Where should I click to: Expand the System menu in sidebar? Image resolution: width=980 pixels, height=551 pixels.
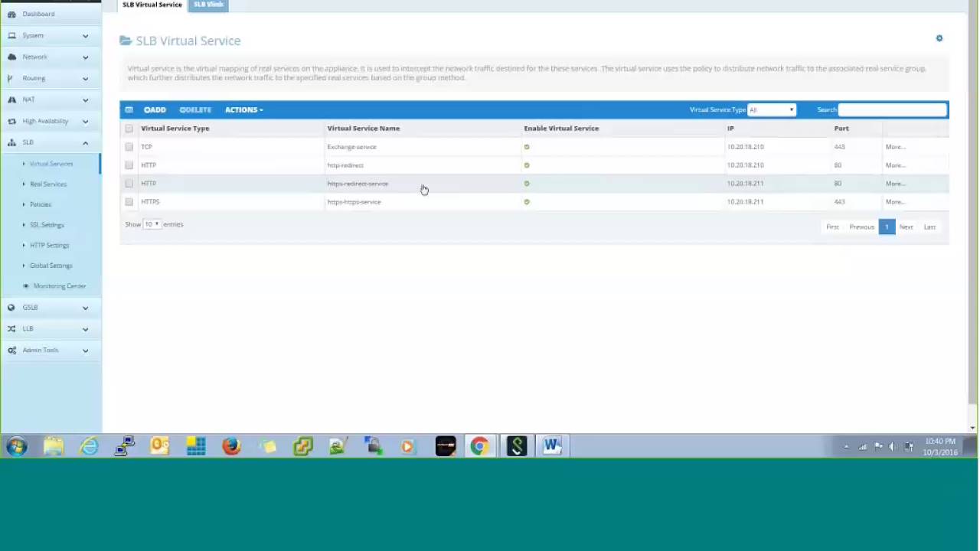tap(51, 35)
